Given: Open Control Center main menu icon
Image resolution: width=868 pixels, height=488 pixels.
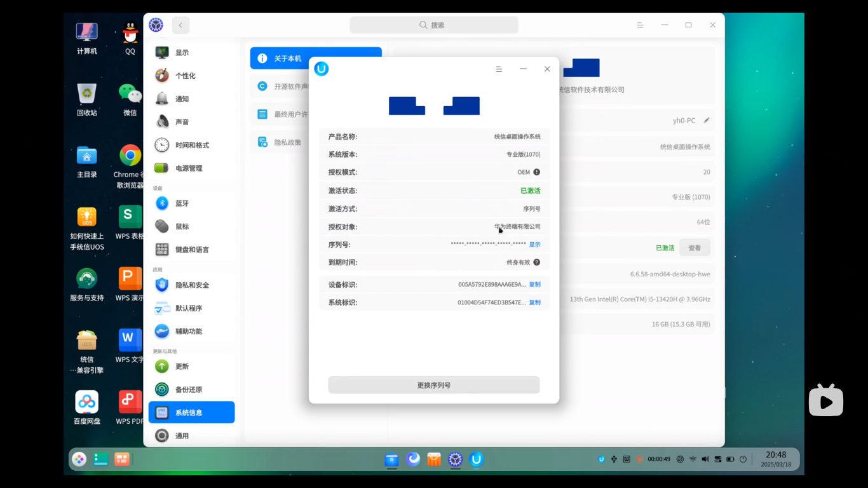Looking at the screenshot, I should [x=640, y=25].
